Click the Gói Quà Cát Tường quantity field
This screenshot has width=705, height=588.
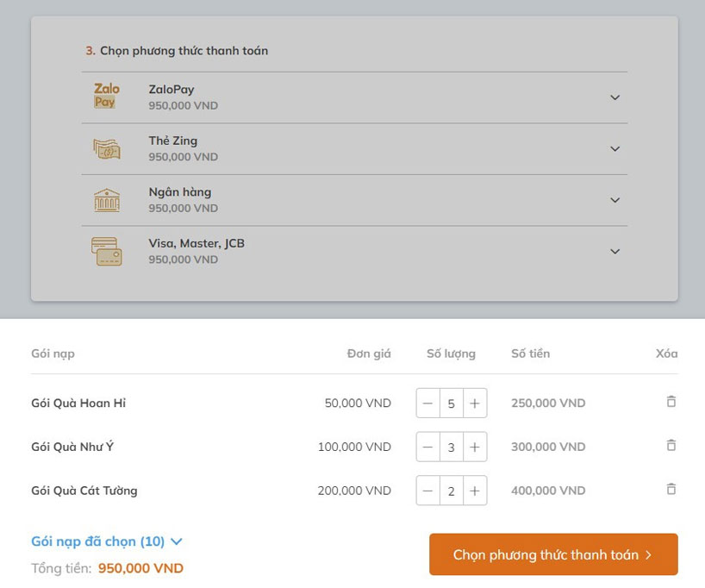[x=452, y=491]
